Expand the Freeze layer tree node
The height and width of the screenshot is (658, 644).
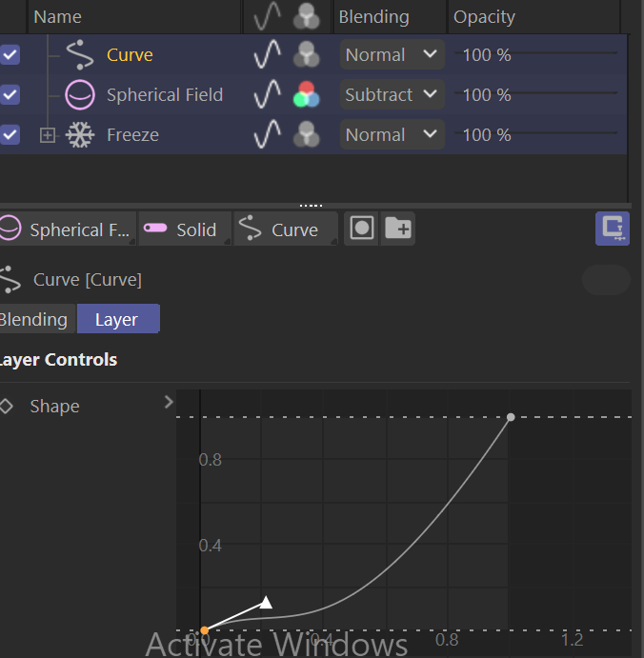pyautogui.click(x=48, y=135)
